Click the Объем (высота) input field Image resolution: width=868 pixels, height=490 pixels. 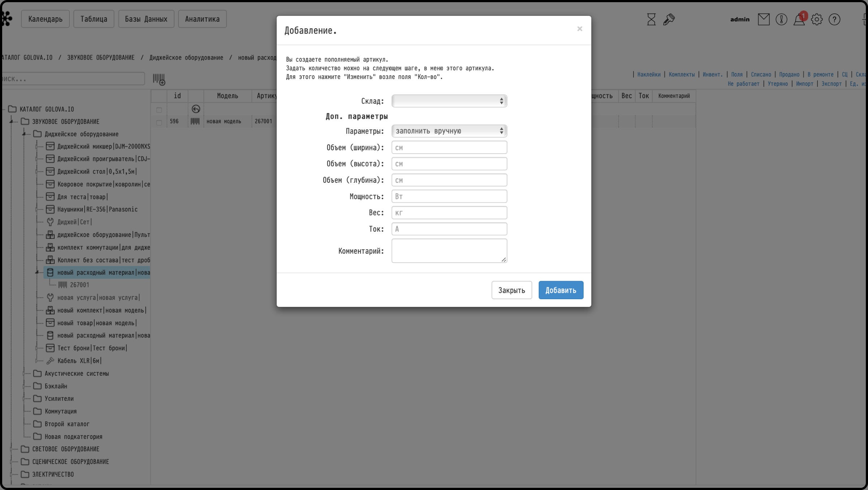(x=449, y=164)
